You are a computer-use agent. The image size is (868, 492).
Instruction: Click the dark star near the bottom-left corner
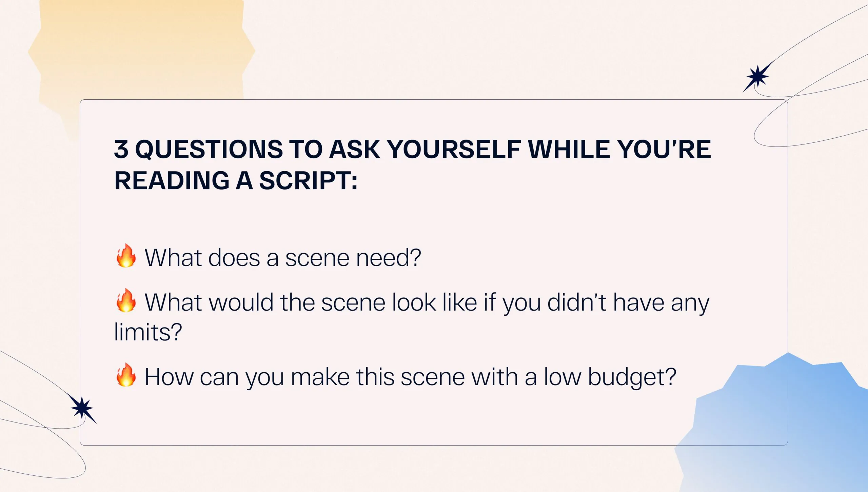pos(82,408)
